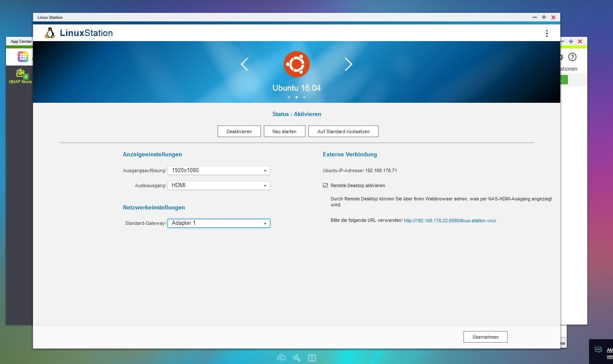Select the first carousel page dot

pos(289,97)
